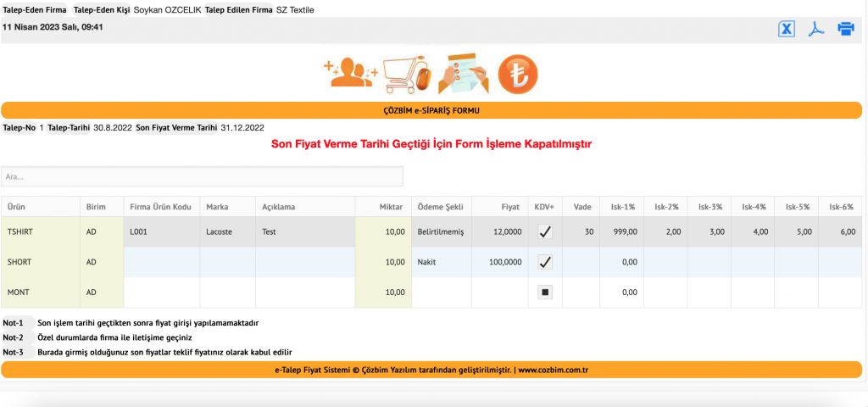This screenshot has width=868, height=407.
Task: Toggle KDV+ checkbox for MONT row
Action: (545, 293)
